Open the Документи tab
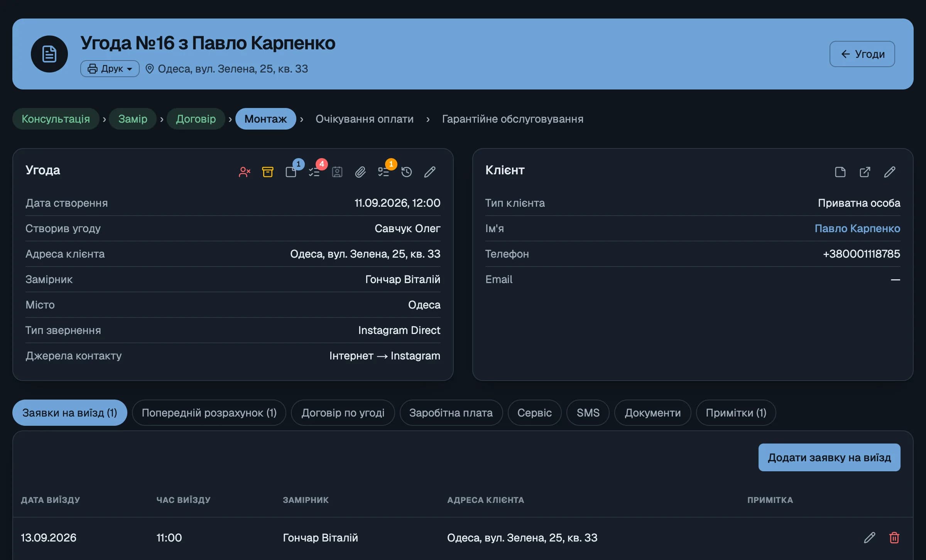The height and width of the screenshot is (560, 926). pos(653,413)
